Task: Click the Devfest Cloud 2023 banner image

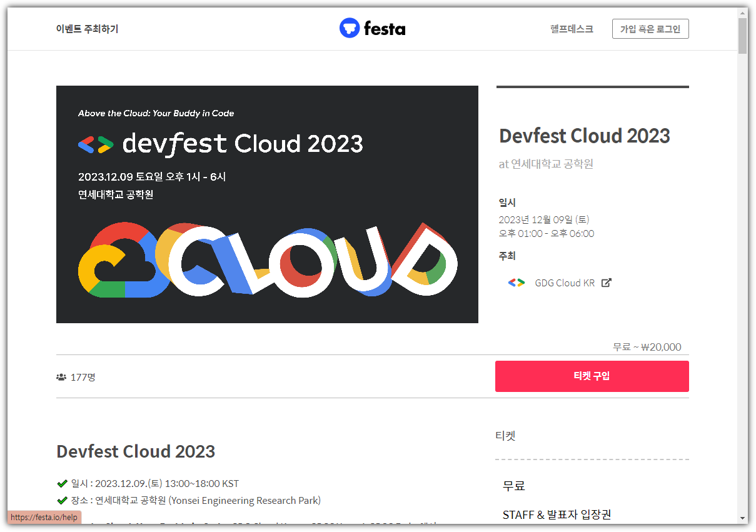Action: [267, 204]
